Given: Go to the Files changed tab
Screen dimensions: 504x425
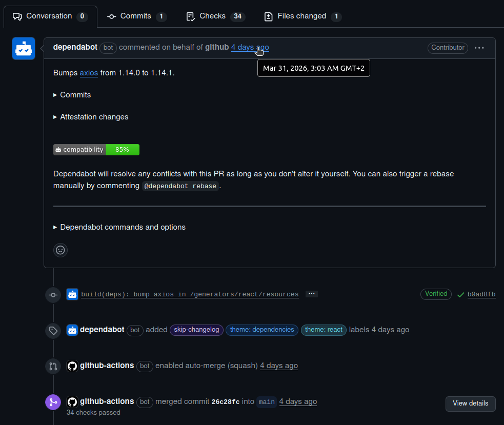Looking at the screenshot, I should click(x=303, y=16).
